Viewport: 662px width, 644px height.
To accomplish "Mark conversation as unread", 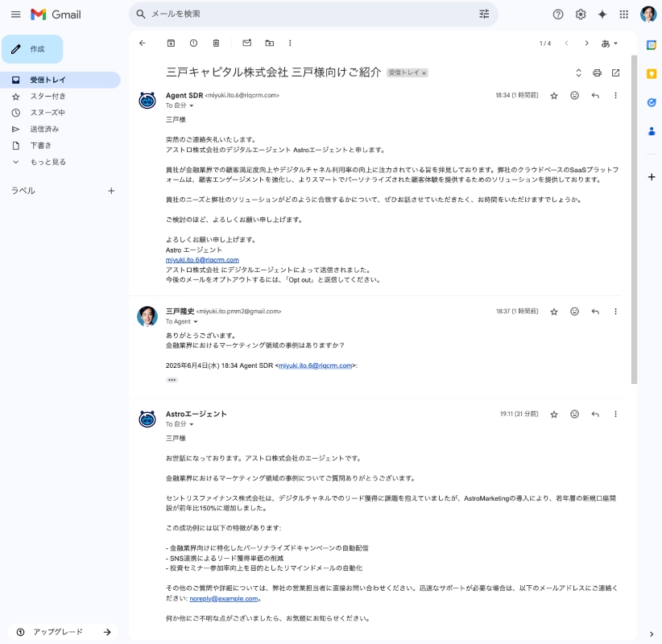I will coord(247,43).
